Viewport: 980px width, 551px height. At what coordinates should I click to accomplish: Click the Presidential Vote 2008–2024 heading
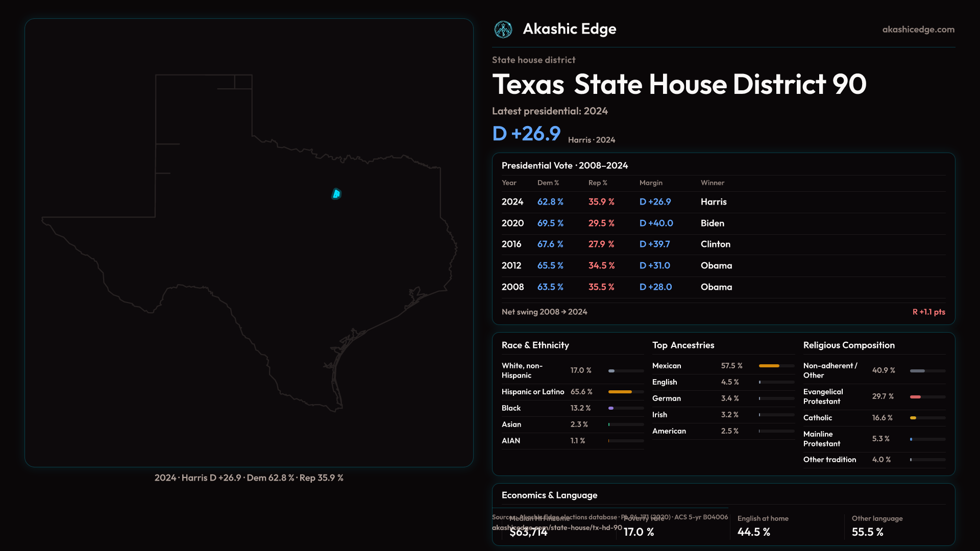[565, 166]
